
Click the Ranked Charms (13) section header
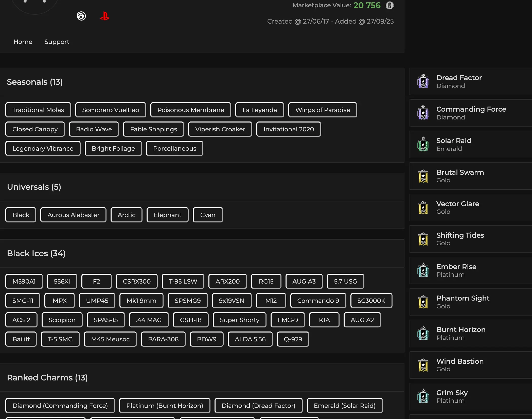[x=47, y=377]
